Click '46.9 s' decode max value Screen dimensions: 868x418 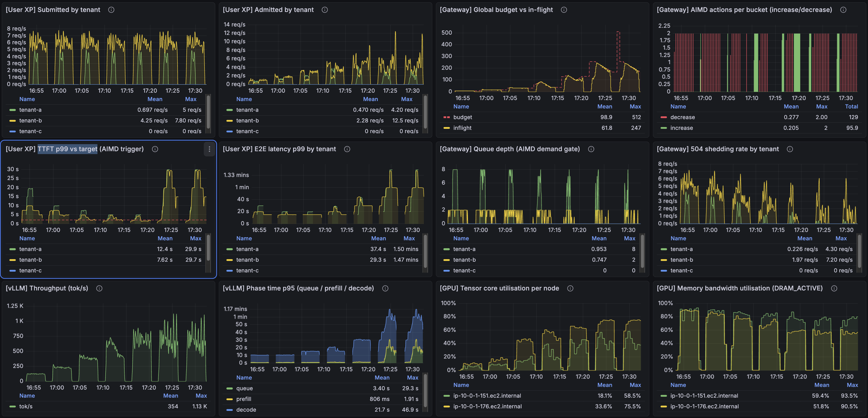(x=410, y=410)
